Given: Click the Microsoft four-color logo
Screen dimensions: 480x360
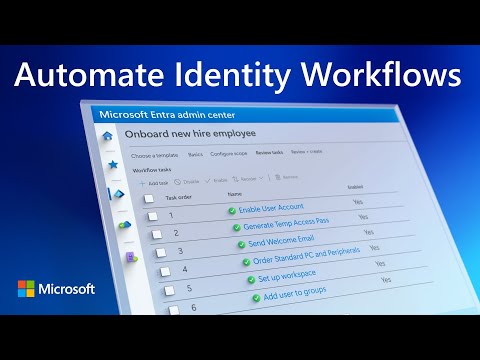Looking at the screenshot, I should point(26,289).
